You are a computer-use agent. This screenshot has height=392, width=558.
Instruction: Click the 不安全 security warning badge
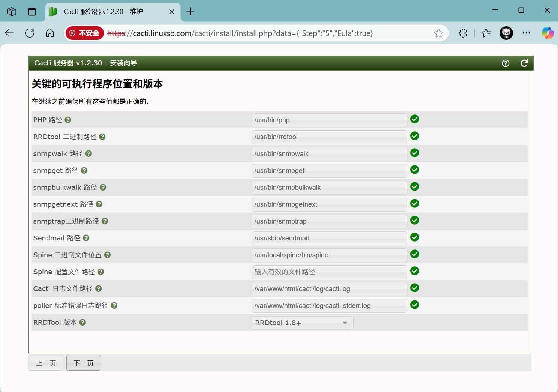tap(84, 33)
